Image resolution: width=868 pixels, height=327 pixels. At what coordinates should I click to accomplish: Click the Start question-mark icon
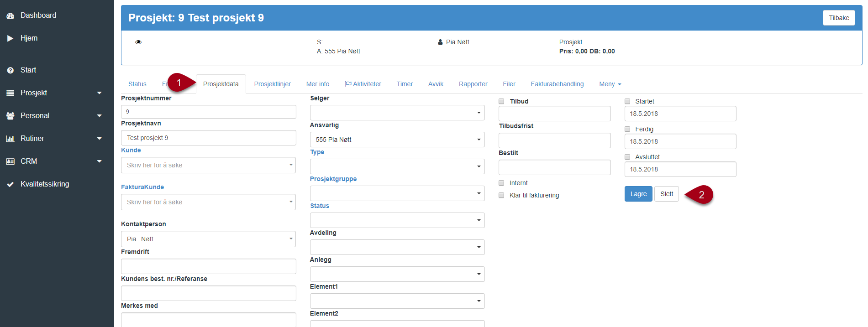(x=10, y=70)
